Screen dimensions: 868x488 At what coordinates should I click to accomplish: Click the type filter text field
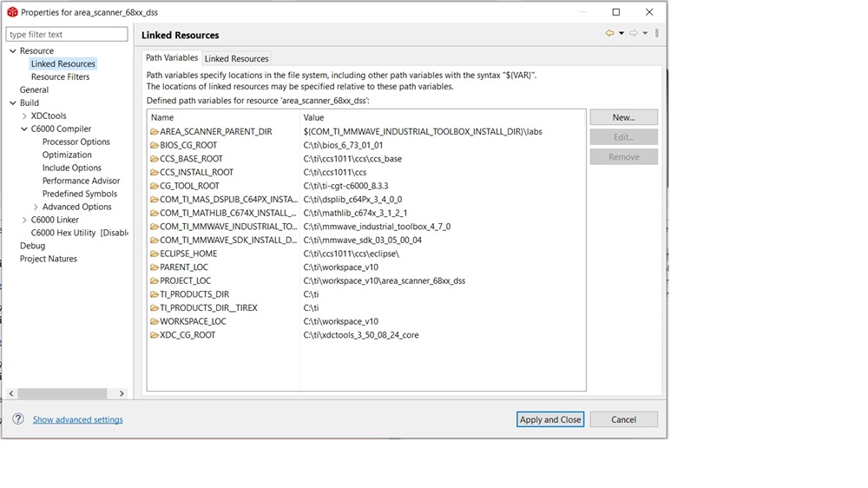pos(67,35)
